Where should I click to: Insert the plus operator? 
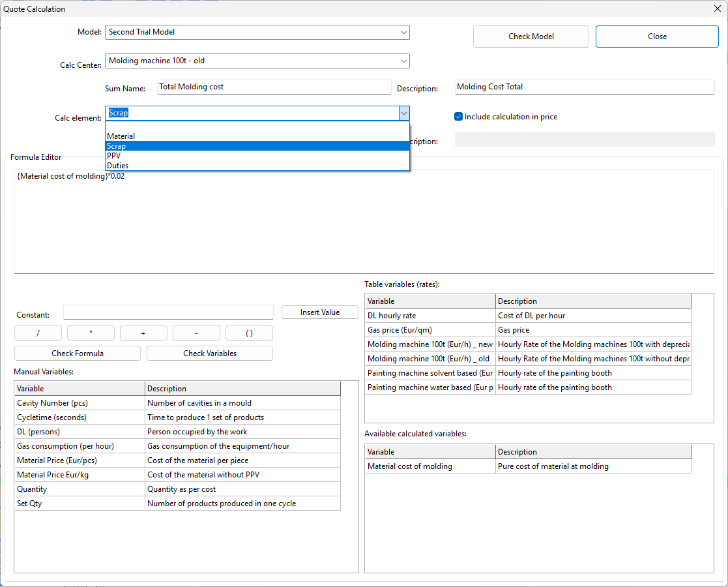click(143, 333)
